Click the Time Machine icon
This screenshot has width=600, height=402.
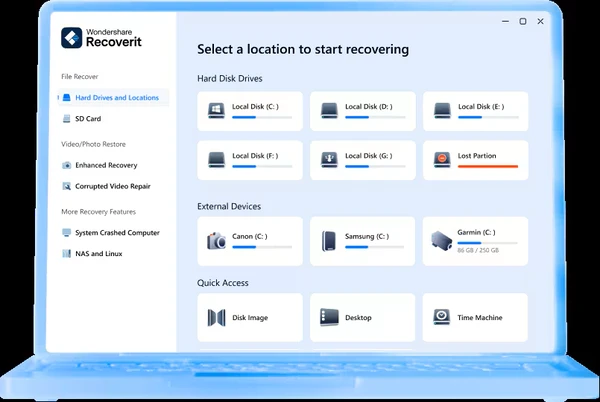pos(442,317)
